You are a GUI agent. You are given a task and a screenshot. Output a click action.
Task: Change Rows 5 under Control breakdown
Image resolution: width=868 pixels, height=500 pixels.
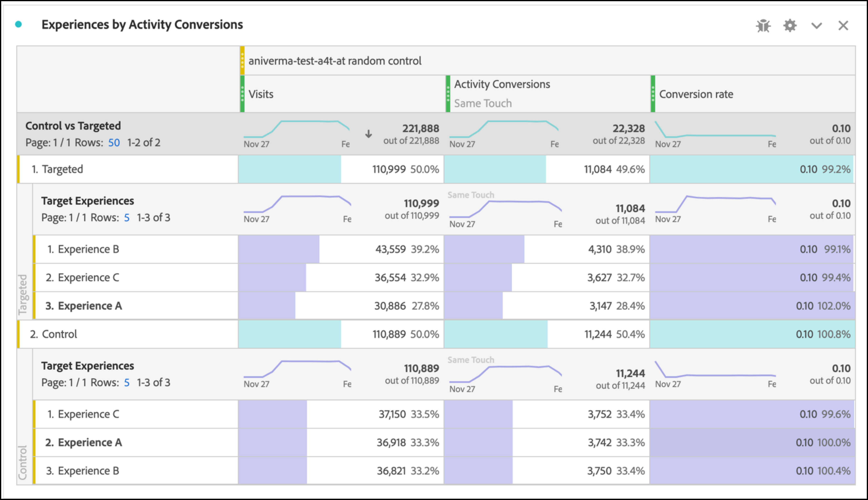tap(127, 382)
